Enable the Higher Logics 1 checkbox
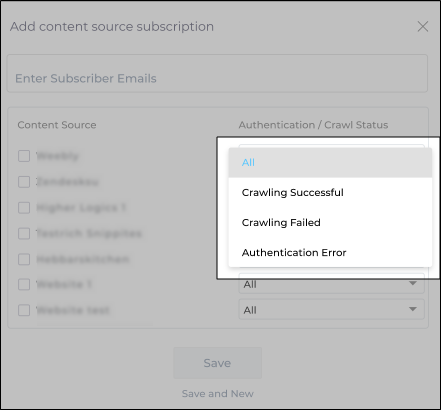 coord(24,208)
